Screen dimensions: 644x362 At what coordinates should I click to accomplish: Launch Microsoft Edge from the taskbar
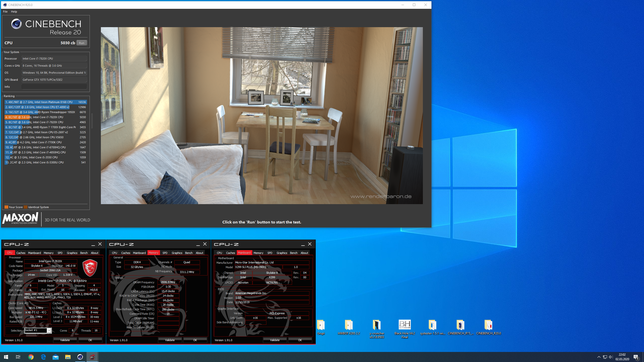point(43,357)
